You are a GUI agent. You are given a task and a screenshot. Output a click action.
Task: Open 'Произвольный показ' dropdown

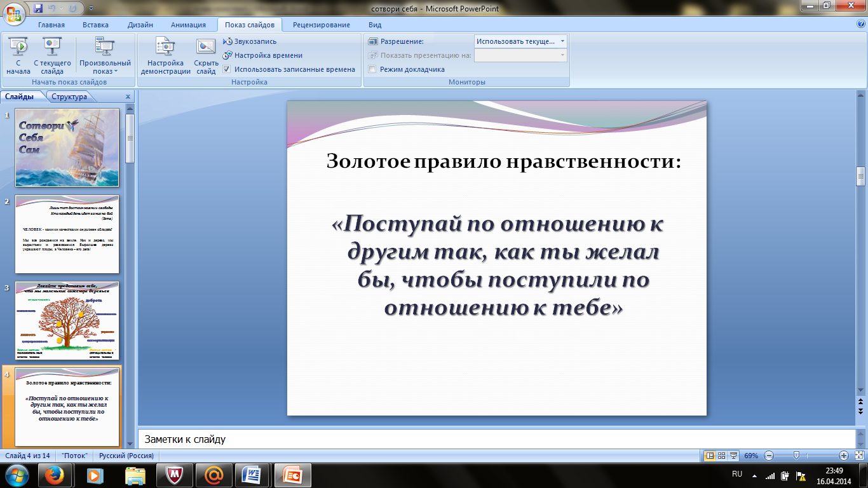tap(105, 56)
